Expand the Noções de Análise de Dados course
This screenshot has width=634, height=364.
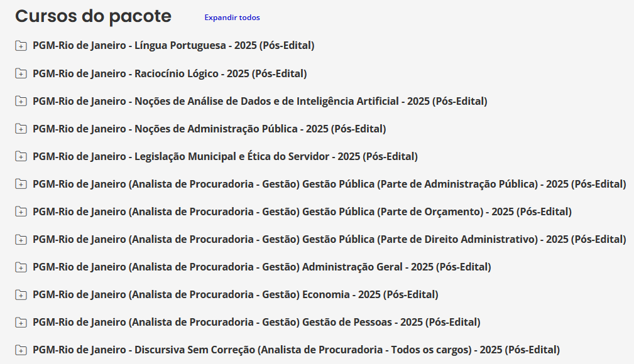21,101
